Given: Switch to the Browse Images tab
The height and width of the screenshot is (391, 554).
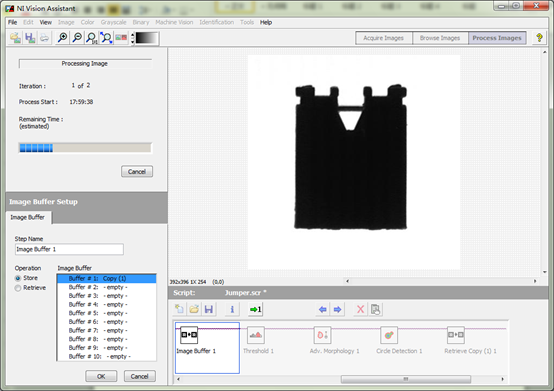Looking at the screenshot, I should (440, 38).
